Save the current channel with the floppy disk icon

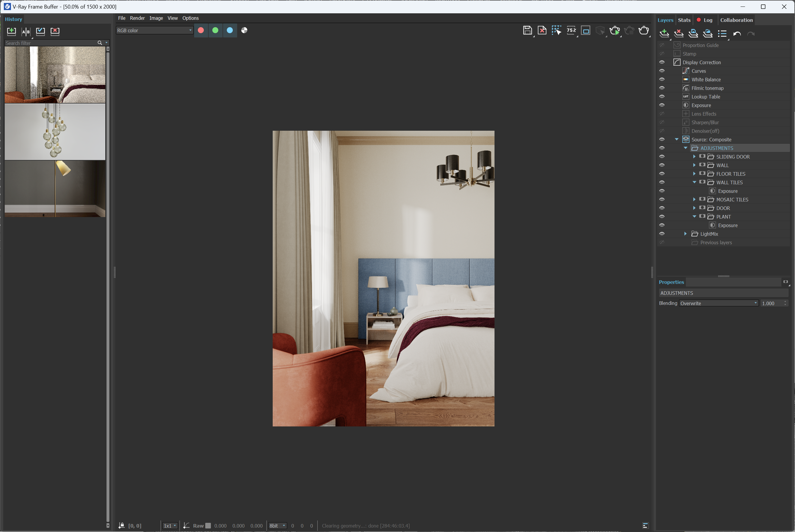pyautogui.click(x=527, y=30)
